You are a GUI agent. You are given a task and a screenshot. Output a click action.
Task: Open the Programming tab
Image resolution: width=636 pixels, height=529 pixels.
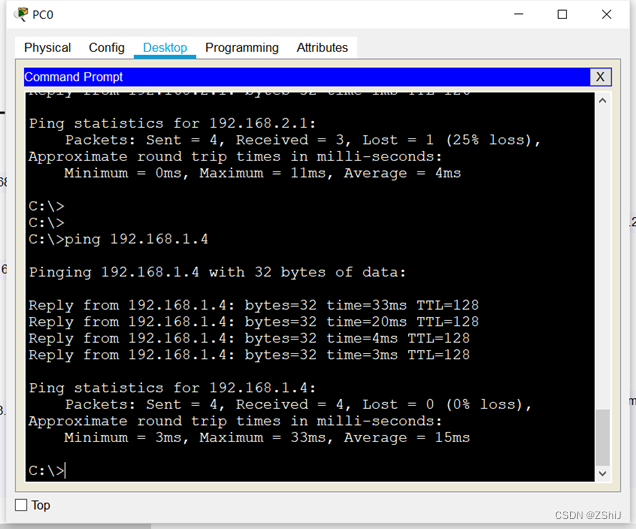point(242,48)
